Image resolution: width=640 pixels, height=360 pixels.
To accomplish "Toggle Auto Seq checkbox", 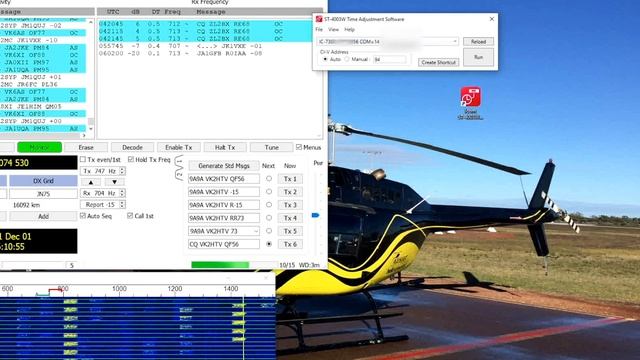I will point(83,216).
